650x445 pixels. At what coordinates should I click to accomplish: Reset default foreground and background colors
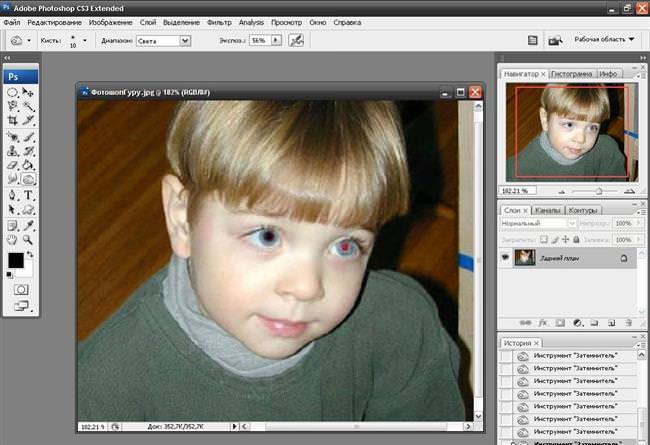tap(10, 275)
